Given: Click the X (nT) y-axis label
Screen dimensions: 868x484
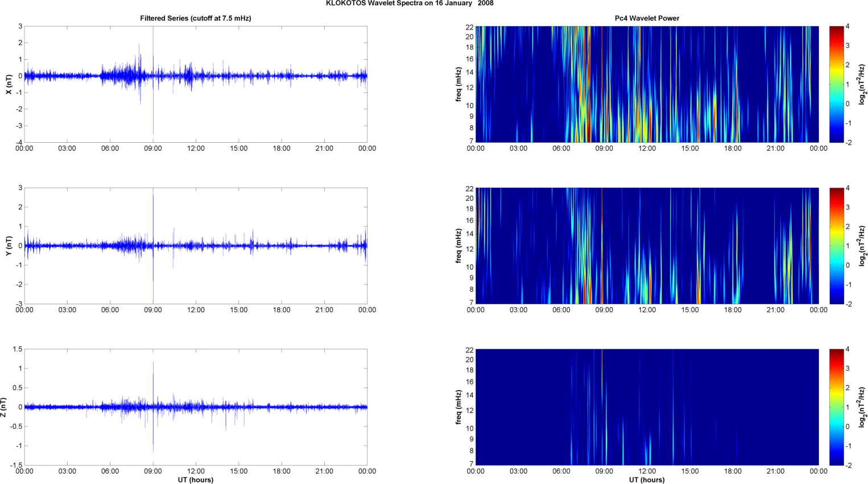Looking at the screenshot, I should [x=9, y=84].
